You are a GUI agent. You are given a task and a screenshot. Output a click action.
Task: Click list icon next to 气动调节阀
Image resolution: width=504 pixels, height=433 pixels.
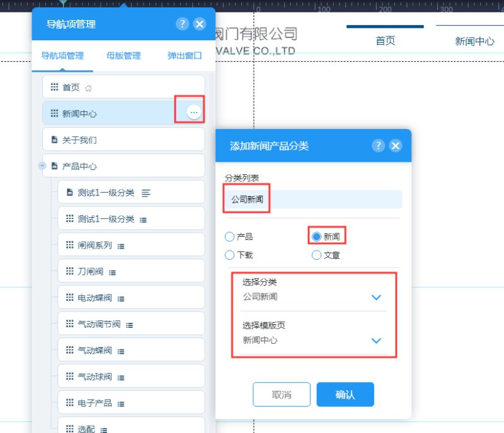click(x=130, y=325)
